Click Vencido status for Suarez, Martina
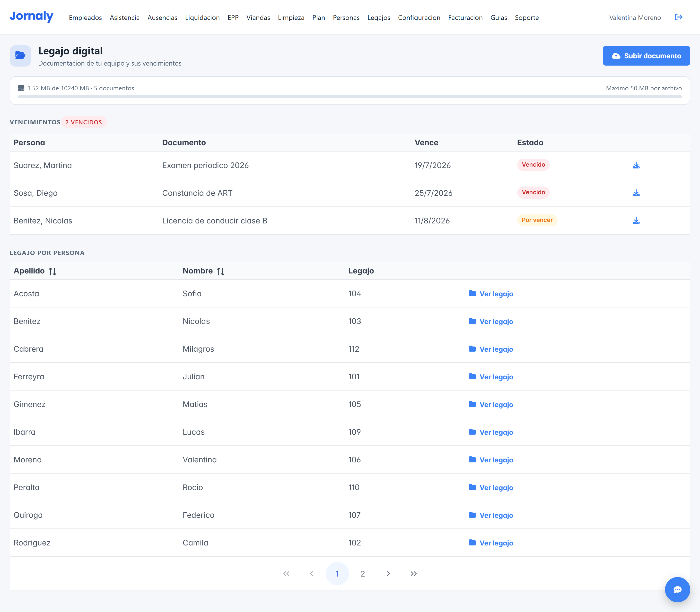The width and height of the screenshot is (700, 612). pos(533,165)
